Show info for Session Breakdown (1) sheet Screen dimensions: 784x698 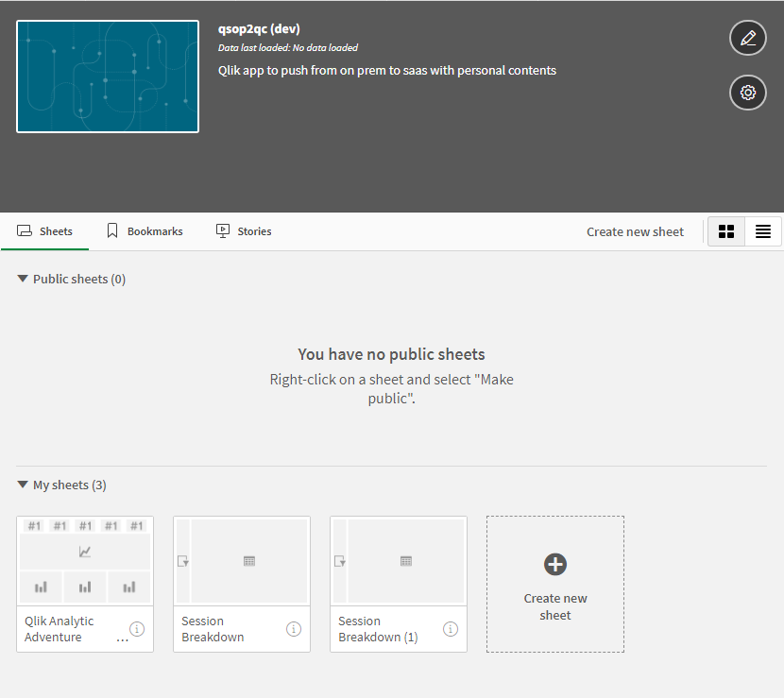click(x=451, y=628)
